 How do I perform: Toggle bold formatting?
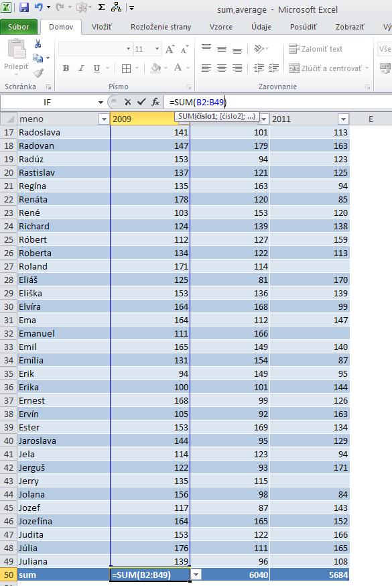66,68
